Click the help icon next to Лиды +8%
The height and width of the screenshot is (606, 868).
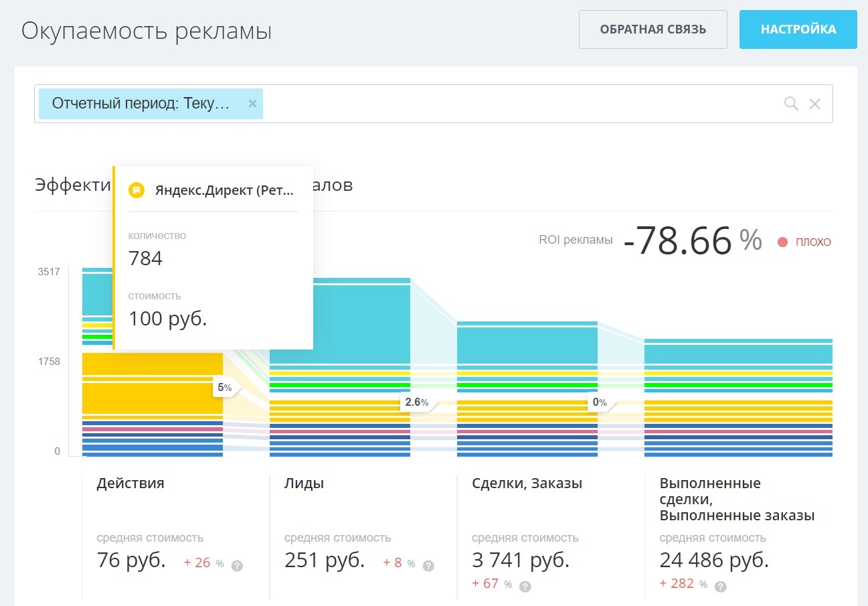(428, 566)
